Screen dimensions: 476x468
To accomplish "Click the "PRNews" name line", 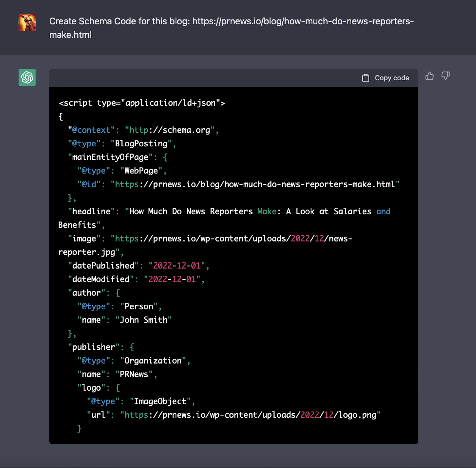I will point(117,374).
